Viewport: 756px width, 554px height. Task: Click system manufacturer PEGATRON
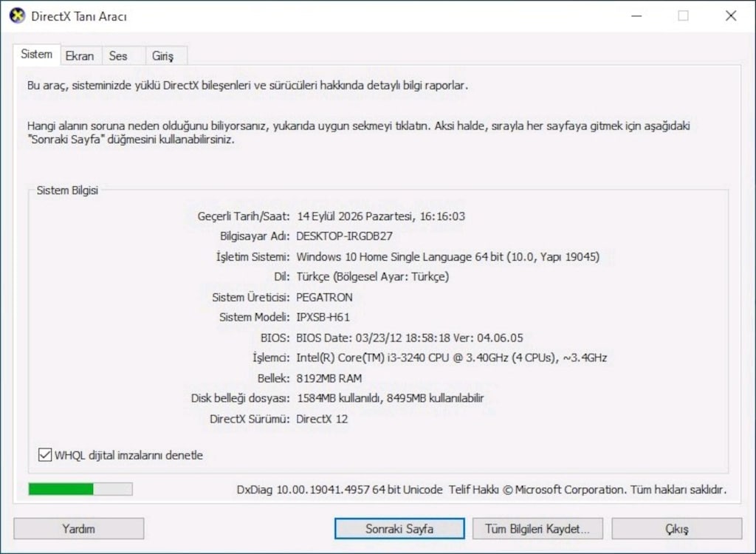(325, 297)
